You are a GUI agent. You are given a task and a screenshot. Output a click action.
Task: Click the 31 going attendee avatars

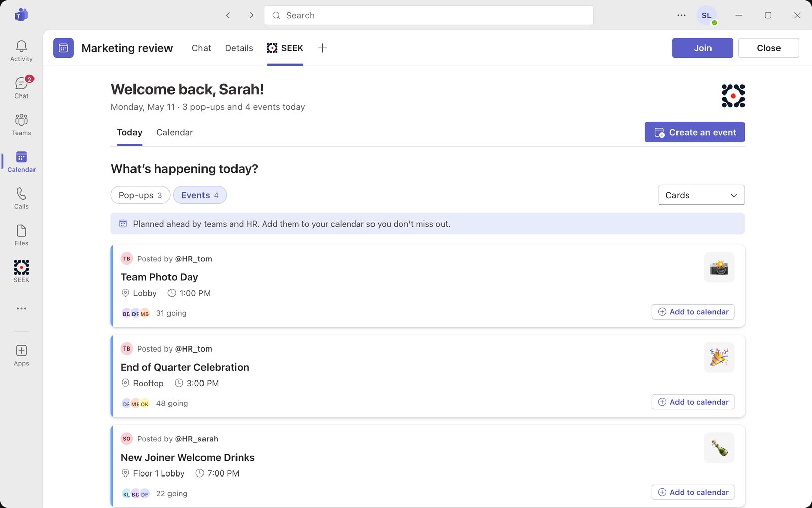(136, 313)
